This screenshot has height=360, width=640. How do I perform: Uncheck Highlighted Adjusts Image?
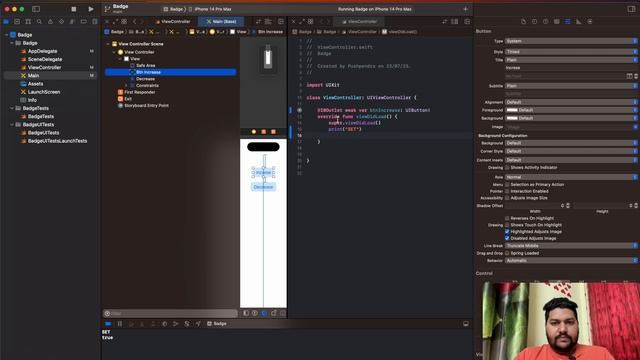click(x=507, y=231)
